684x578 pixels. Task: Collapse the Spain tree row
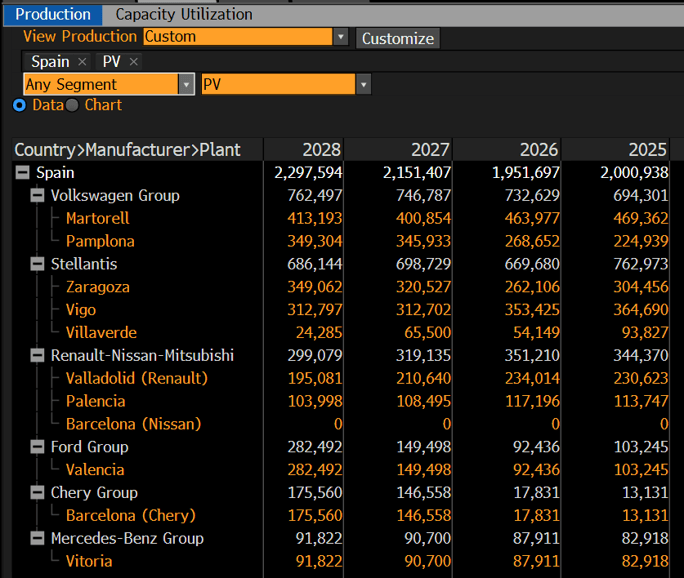click(x=23, y=173)
